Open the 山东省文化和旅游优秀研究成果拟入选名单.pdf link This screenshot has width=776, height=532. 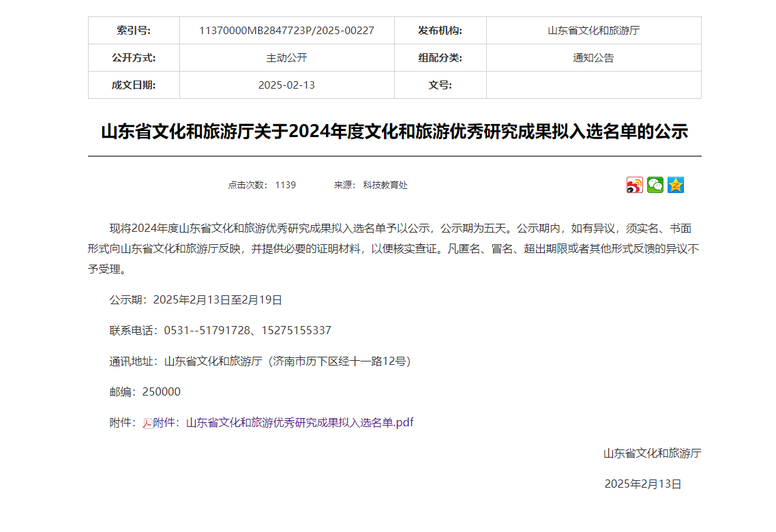pos(300,422)
